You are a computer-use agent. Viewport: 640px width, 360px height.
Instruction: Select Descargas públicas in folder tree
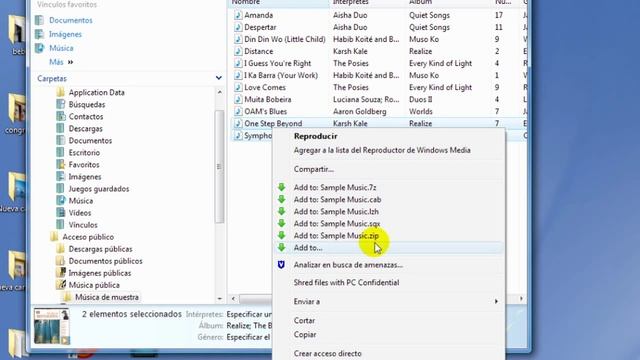(x=100, y=249)
